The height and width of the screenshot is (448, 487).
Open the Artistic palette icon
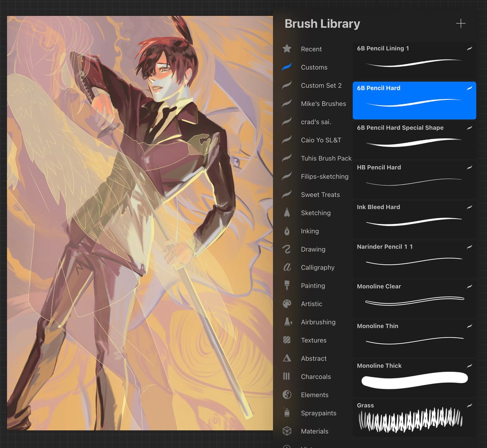pos(286,304)
